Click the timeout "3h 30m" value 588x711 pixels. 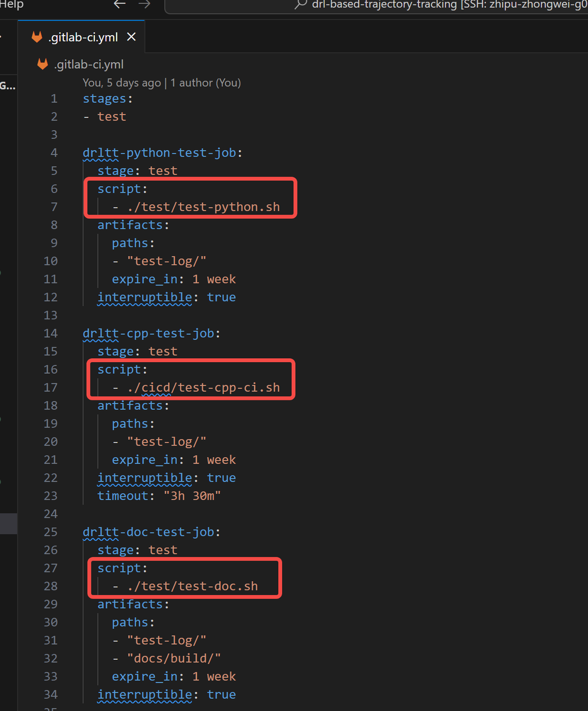(192, 496)
